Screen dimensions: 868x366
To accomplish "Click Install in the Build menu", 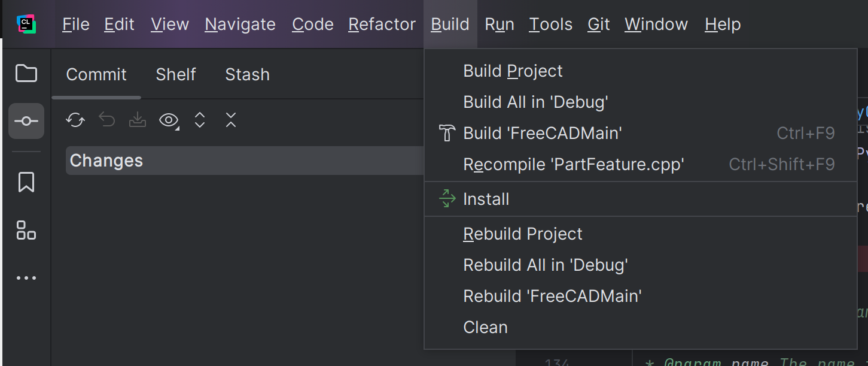I will (x=486, y=199).
